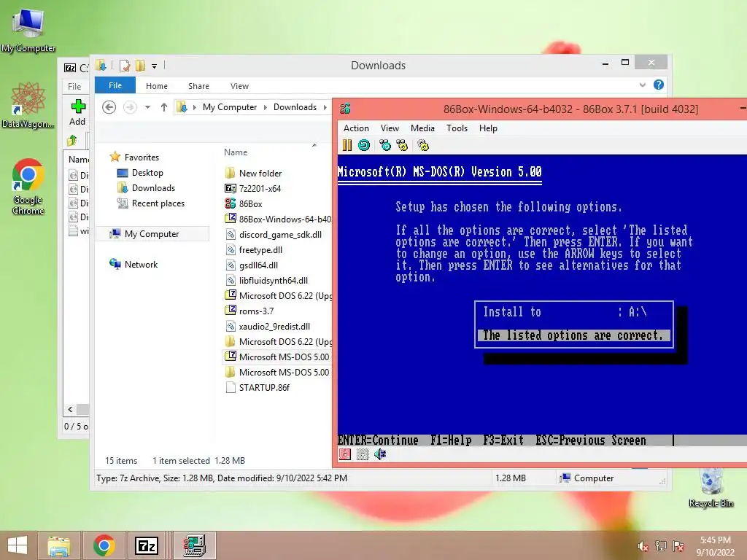Open Customize Quick Access Toolbar dropdown
747x560 pixels.
point(155,66)
